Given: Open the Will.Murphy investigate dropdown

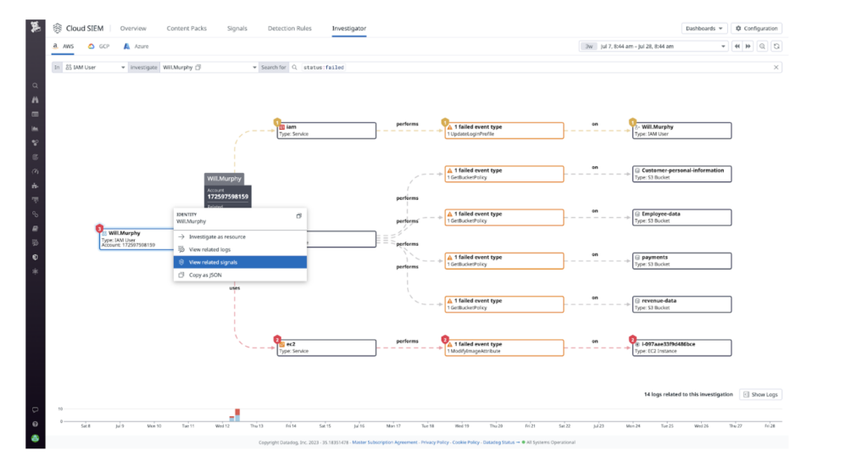Looking at the screenshot, I should tap(209, 68).
